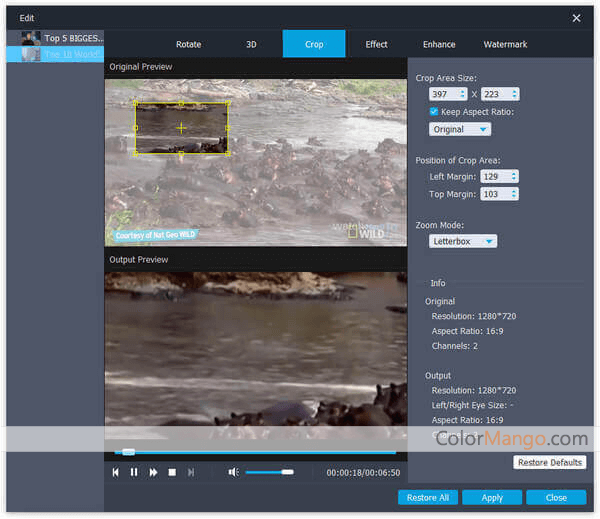Open the Original aspect ratio dropdown

460,129
